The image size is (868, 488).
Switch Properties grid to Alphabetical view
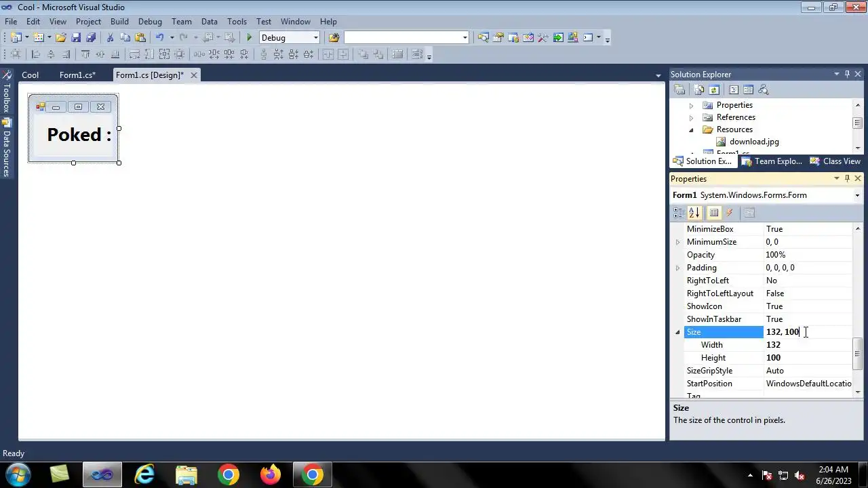pyautogui.click(x=694, y=213)
